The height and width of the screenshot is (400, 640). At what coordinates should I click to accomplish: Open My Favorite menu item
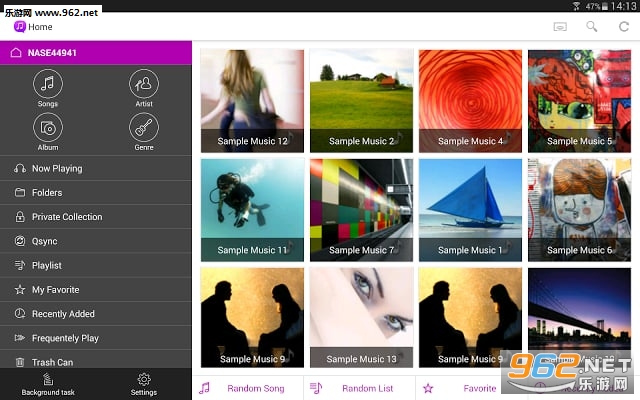click(96, 290)
